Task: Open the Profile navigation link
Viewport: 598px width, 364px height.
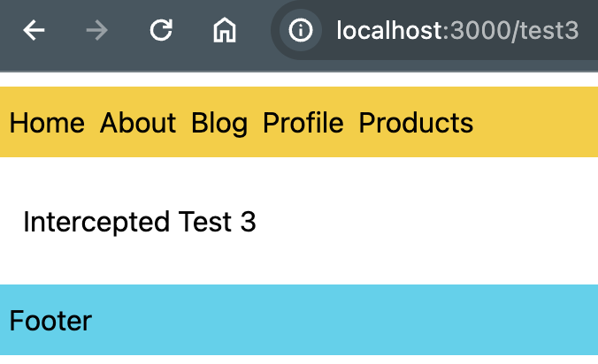Action: tap(303, 123)
